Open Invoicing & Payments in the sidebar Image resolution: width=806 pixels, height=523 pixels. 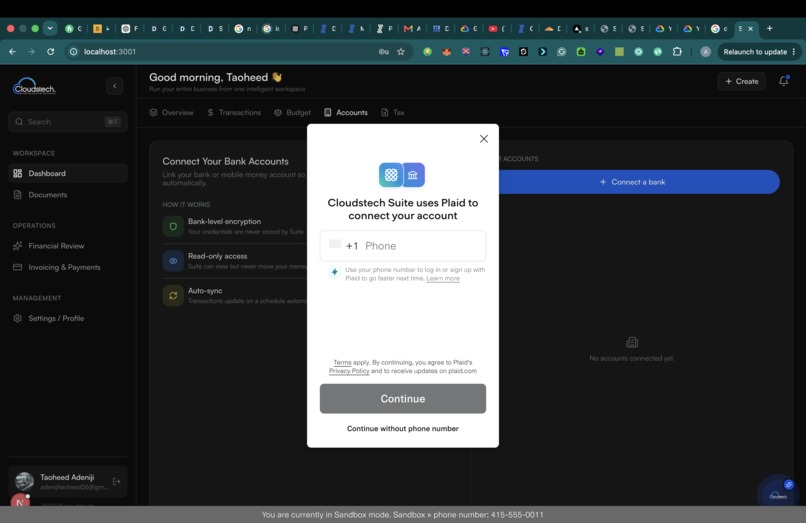[67, 267]
